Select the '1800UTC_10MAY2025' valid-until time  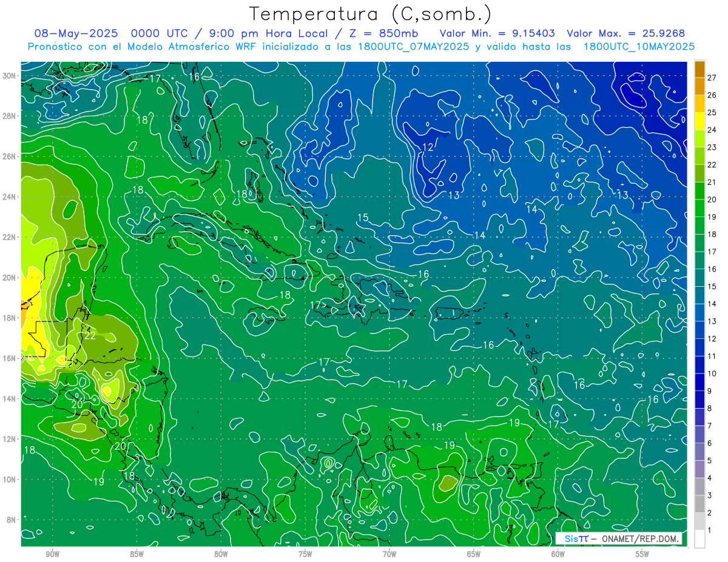click(639, 46)
